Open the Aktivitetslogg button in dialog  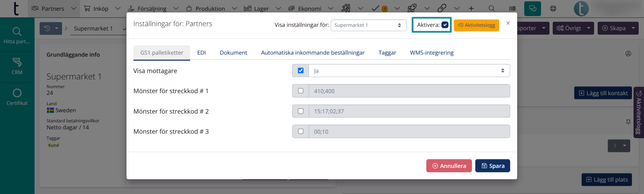(476, 25)
